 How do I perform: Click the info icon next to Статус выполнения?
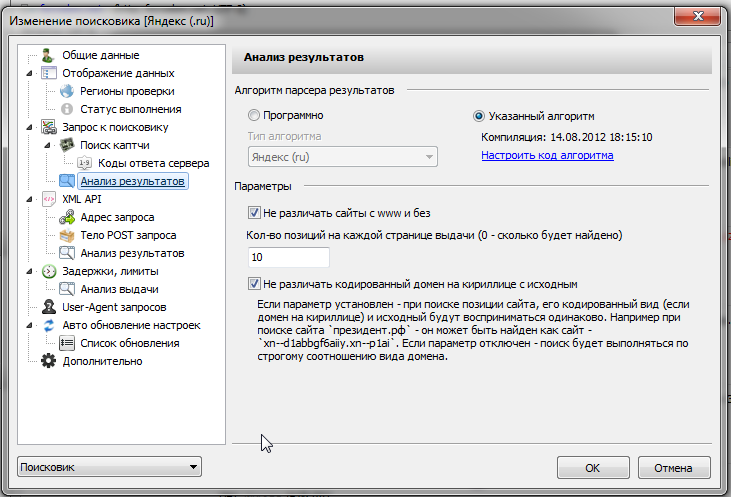[x=67, y=109]
